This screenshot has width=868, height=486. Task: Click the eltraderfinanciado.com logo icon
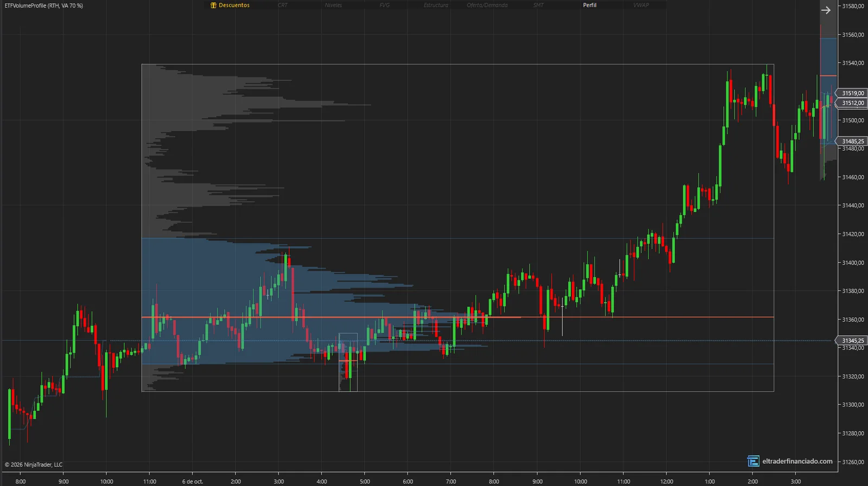(x=753, y=461)
